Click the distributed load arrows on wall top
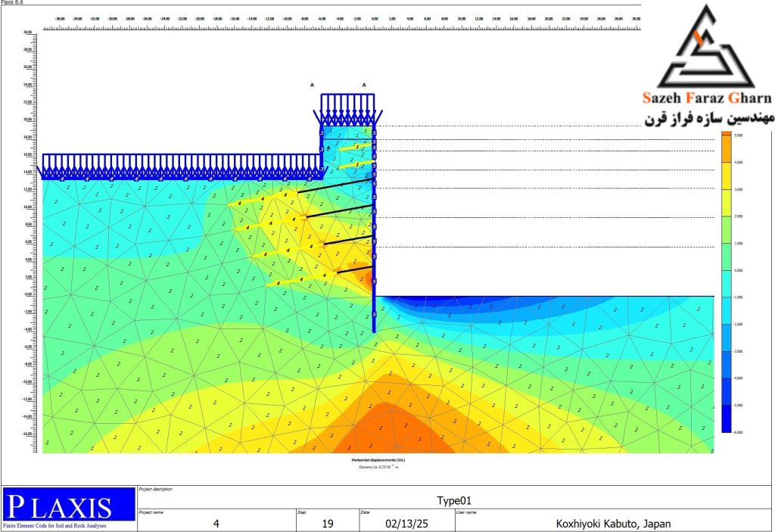775x532 pixels. [348, 110]
